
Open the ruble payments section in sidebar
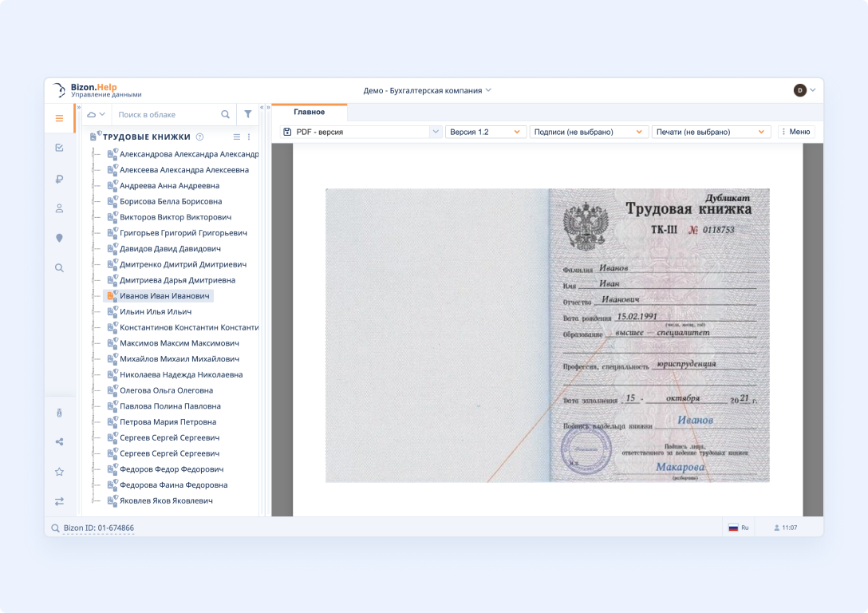tap(59, 179)
